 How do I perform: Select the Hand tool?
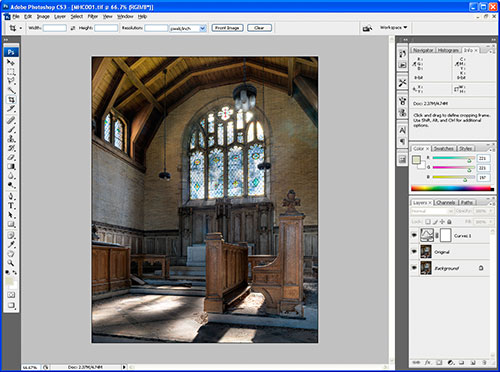(11, 254)
